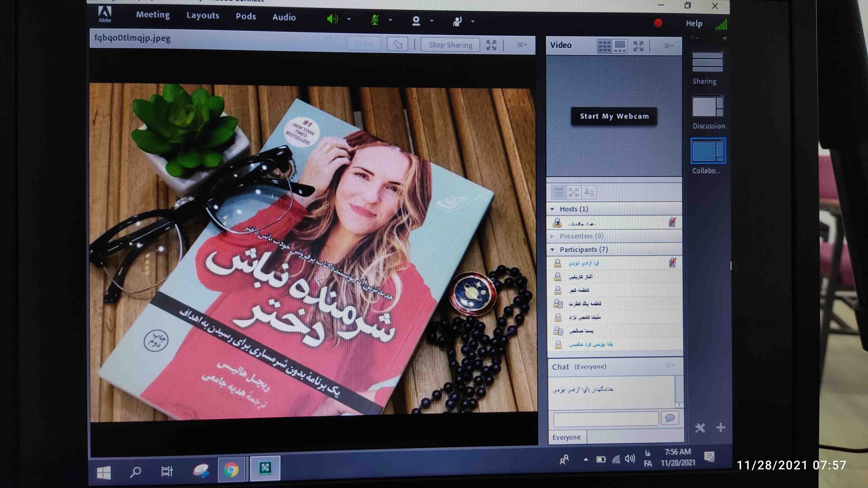The image size is (868, 488).
Task: Send the chat message with the bubble button
Action: 670,418
